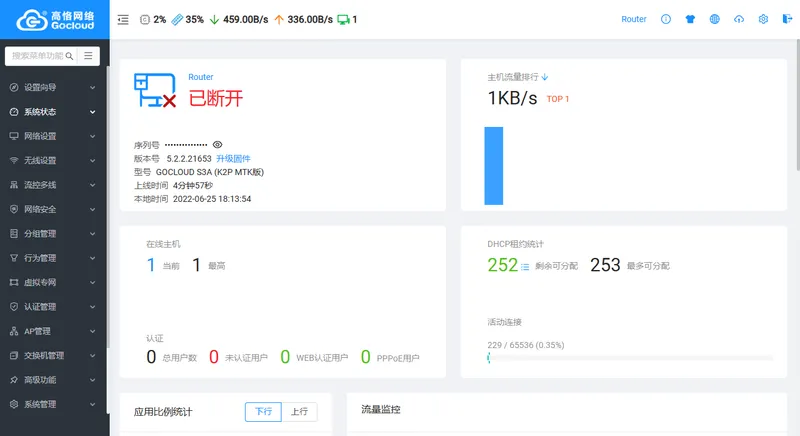Expand the 分组管理 chevron
Screen dimensions: 800x436
click(x=92, y=234)
